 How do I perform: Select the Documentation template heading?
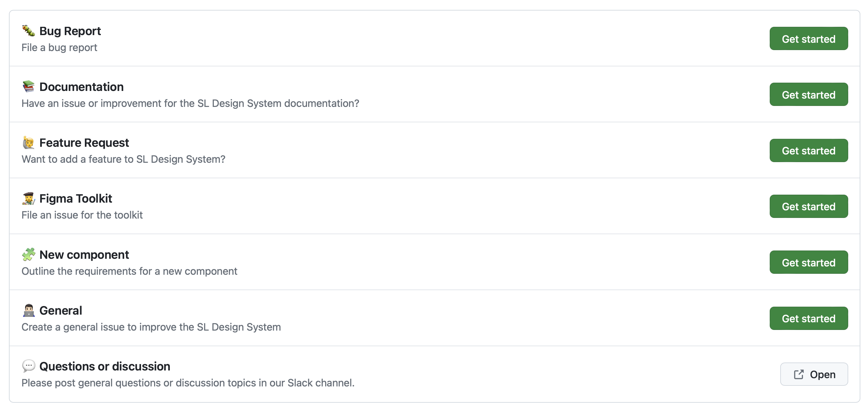click(82, 87)
